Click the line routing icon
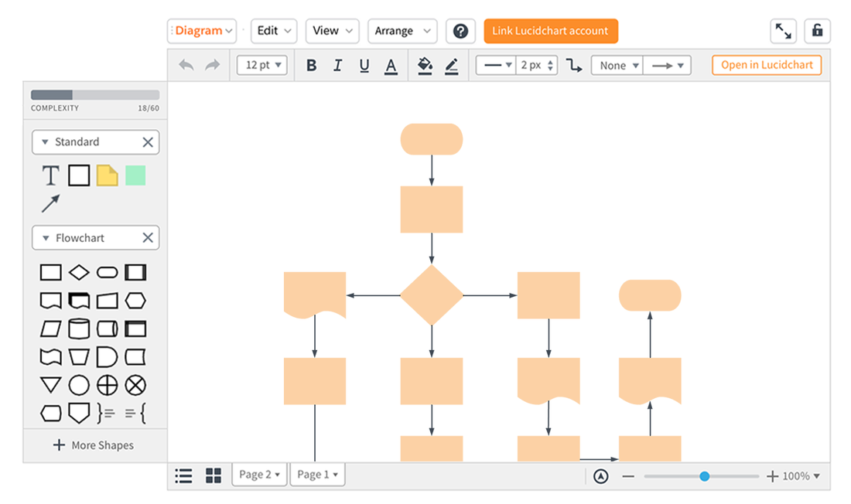The width and height of the screenshot is (851, 504). pos(574,65)
